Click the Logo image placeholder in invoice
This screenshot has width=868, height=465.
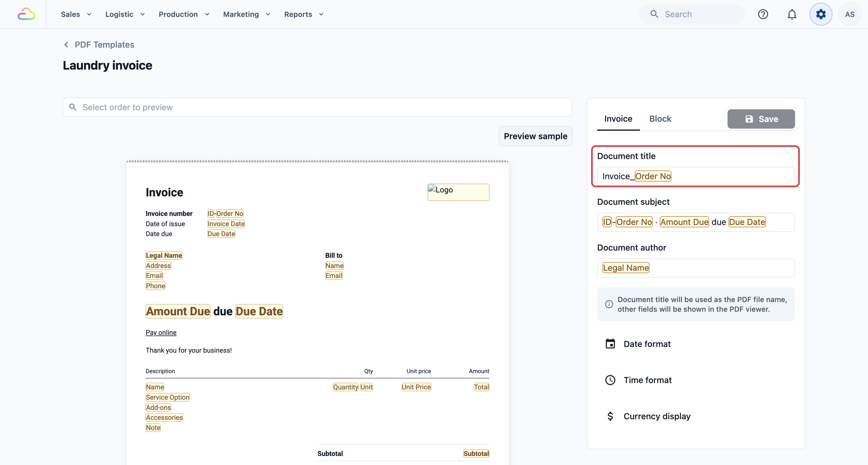click(x=458, y=192)
